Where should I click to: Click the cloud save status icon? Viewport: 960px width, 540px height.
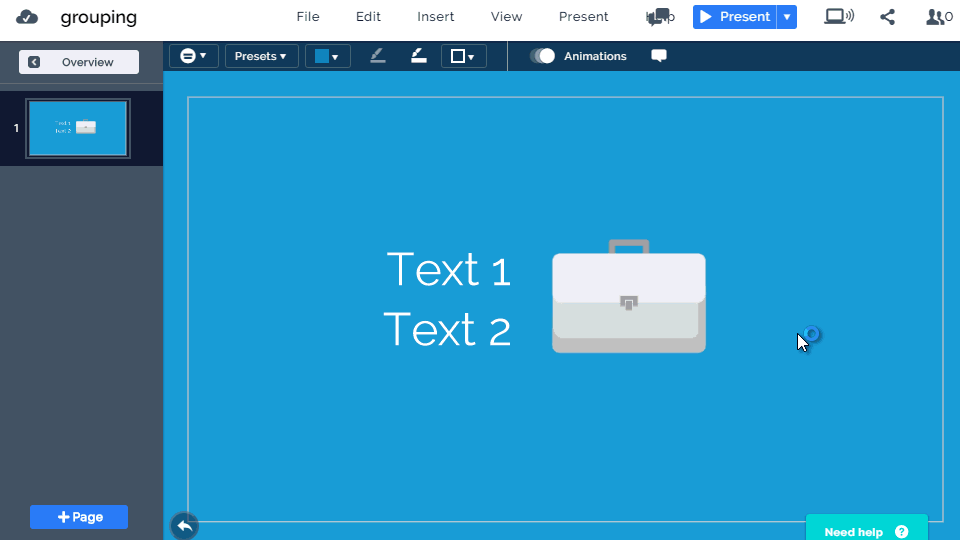pyautogui.click(x=27, y=17)
